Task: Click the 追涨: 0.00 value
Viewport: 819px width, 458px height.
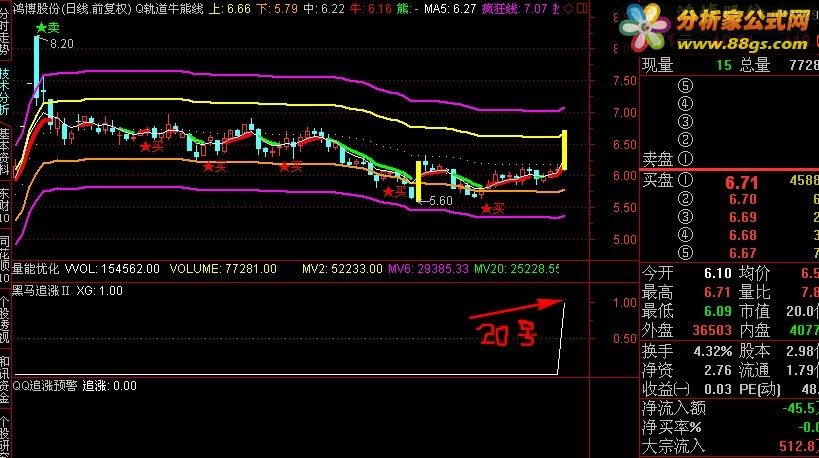Action: pos(110,386)
